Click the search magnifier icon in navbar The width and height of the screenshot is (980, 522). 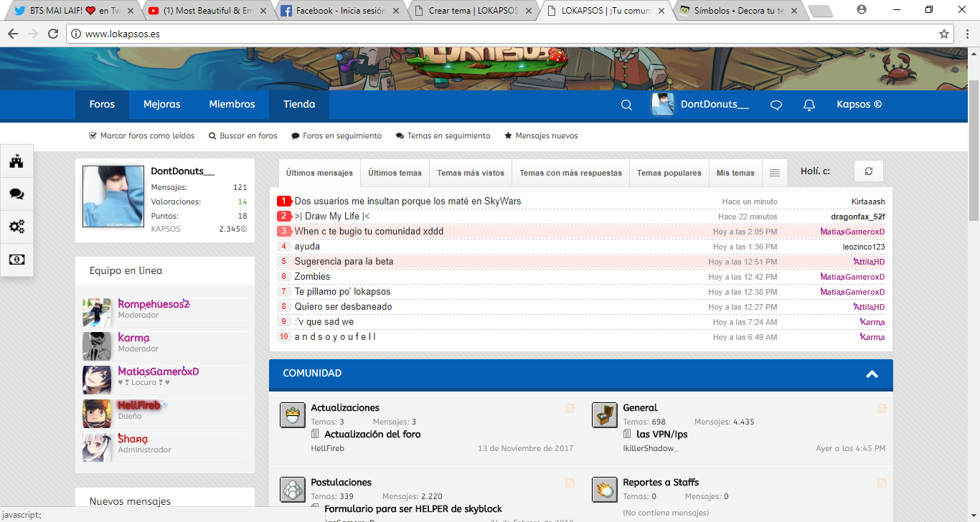[626, 105]
